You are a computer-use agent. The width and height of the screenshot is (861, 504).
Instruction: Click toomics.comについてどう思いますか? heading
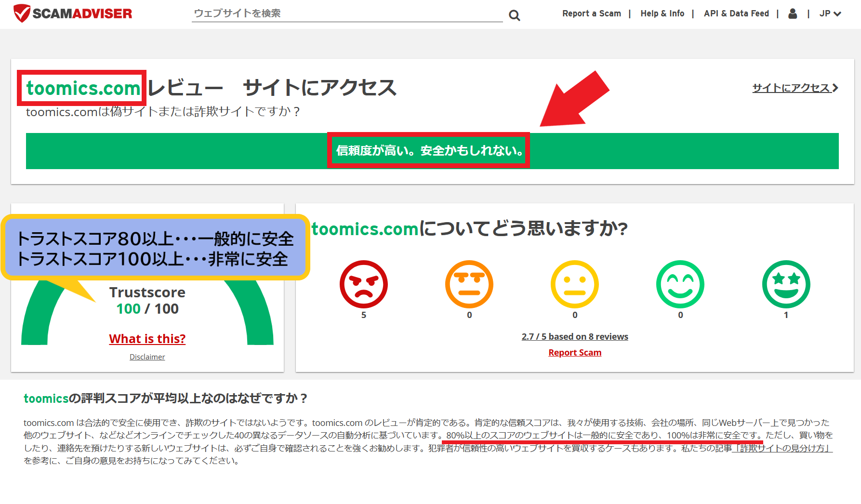pyautogui.click(x=470, y=228)
